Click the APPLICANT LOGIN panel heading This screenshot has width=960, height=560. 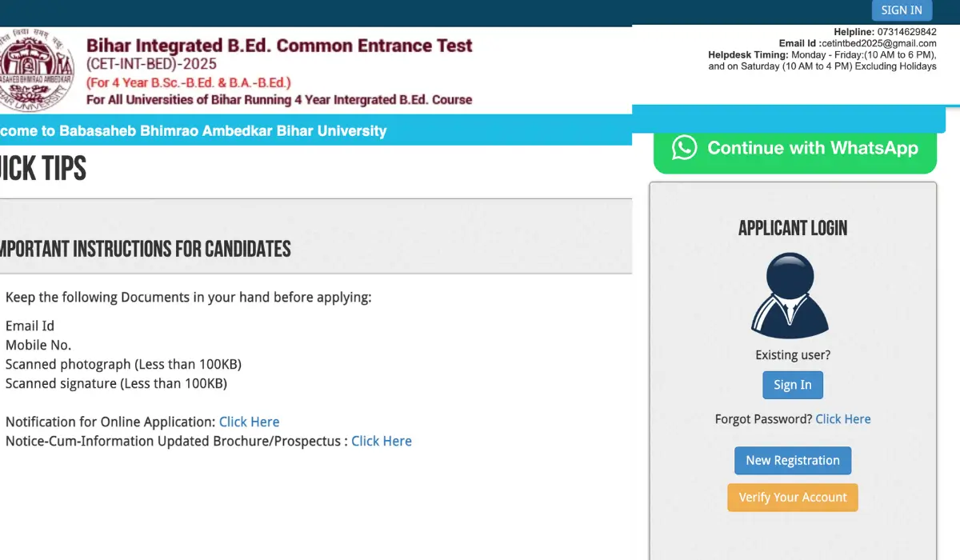(792, 228)
